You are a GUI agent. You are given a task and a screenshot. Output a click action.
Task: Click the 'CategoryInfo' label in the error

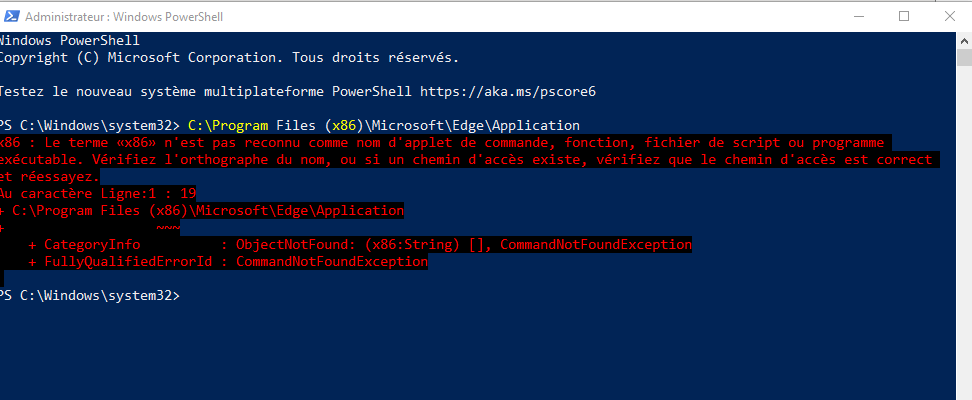[92, 245]
